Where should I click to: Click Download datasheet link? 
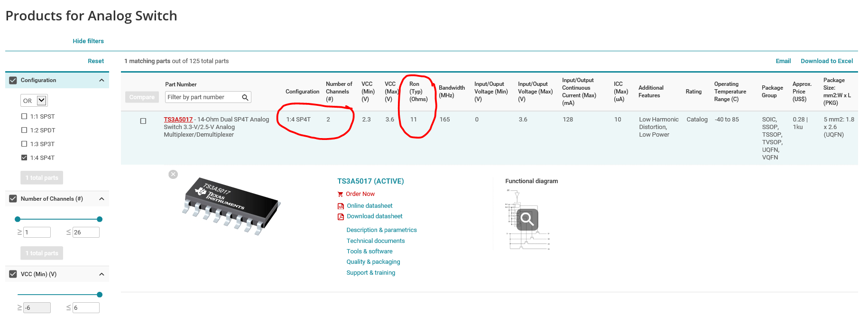point(374,216)
